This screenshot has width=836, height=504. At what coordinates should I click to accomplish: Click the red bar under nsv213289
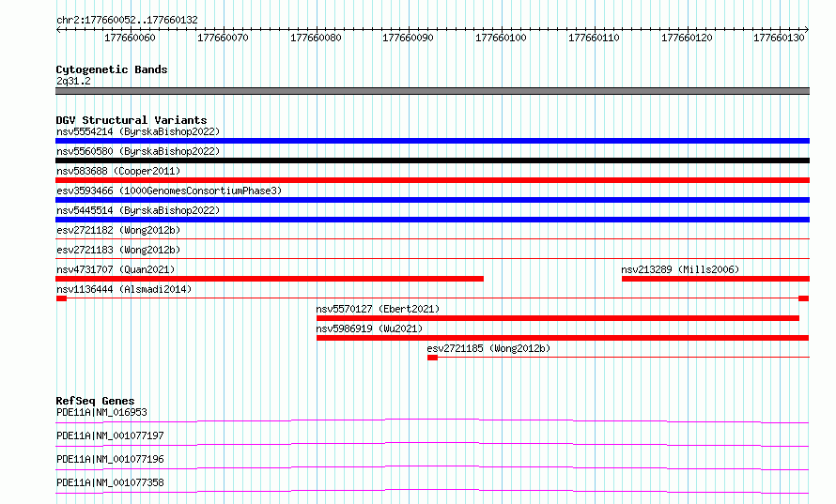(716, 279)
